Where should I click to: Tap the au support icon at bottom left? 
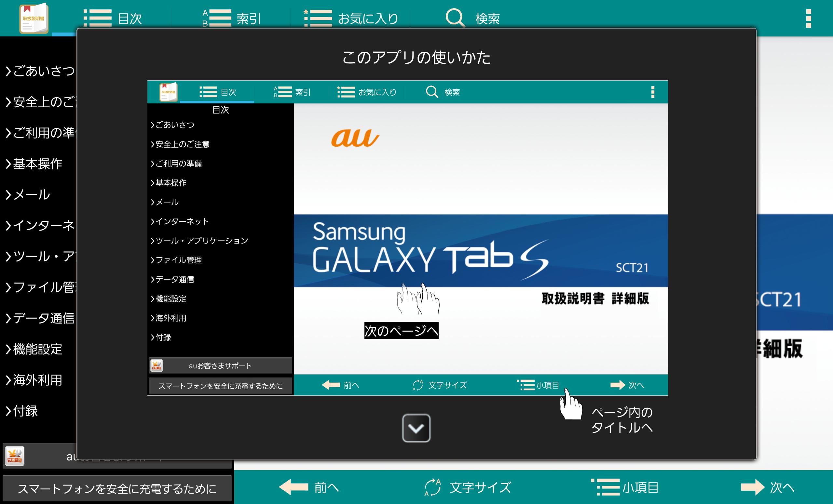[x=15, y=456]
